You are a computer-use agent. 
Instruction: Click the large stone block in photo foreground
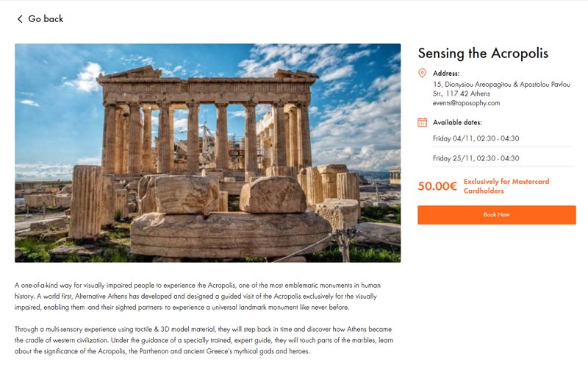coord(220,233)
